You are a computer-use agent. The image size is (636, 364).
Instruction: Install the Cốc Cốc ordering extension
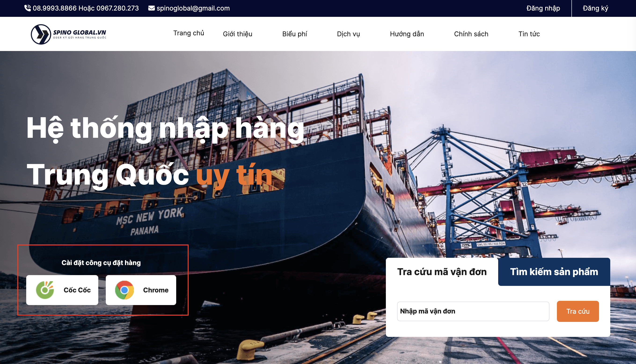[62, 290]
